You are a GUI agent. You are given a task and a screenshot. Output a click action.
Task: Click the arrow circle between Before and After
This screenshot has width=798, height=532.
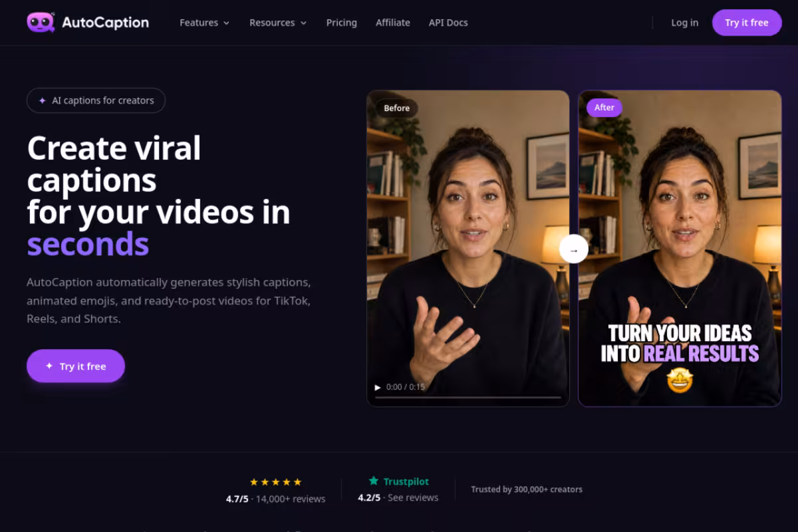pos(574,250)
